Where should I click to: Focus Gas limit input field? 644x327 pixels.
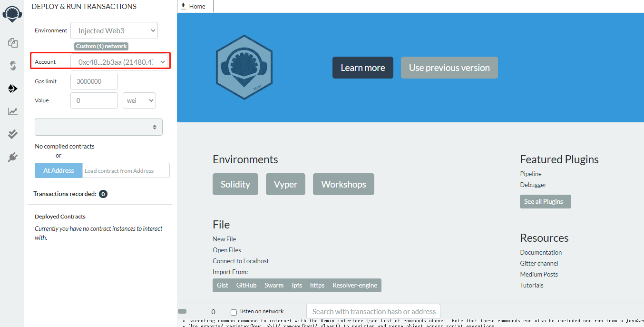[94, 81]
